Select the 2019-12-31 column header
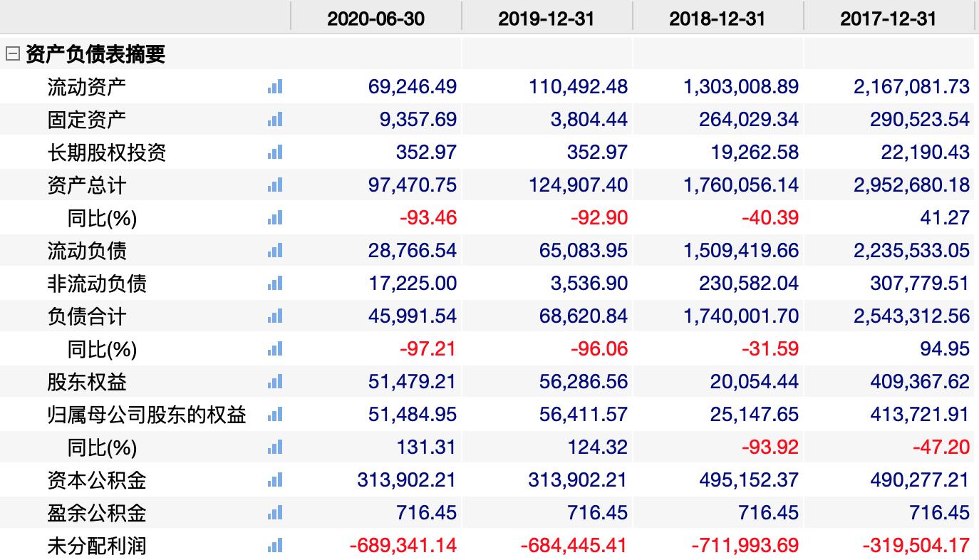Screen dimensions: 979x560 coord(547,19)
